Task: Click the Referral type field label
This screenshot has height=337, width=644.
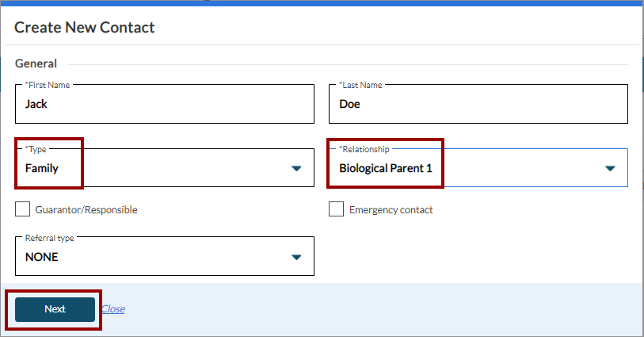Action: (49, 237)
